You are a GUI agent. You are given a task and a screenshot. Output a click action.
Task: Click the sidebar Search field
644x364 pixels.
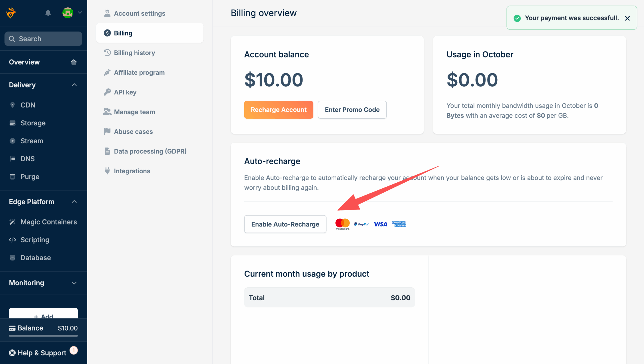(43, 39)
